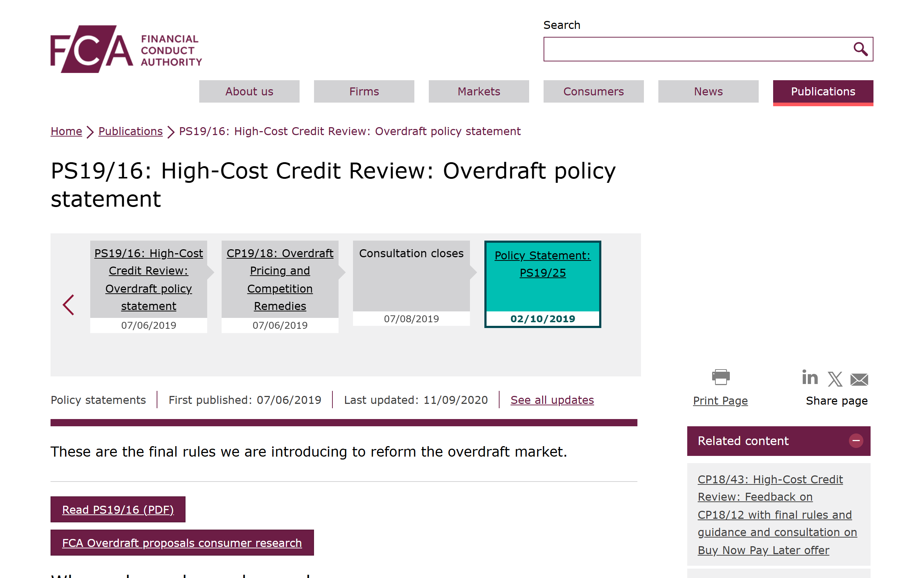Click the 02/10/2019 timeline date

[x=542, y=319]
